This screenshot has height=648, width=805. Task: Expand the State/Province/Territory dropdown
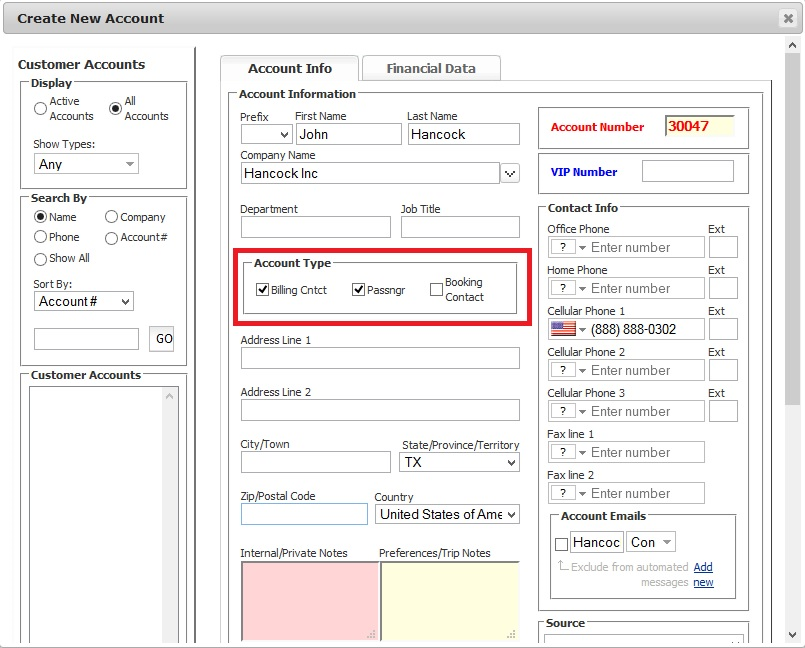coord(459,463)
